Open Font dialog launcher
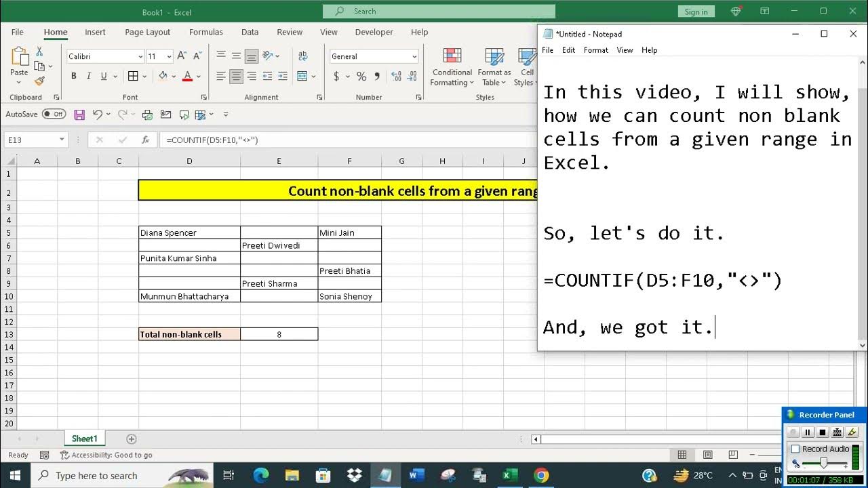Image resolution: width=868 pixels, height=488 pixels. point(203,98)
